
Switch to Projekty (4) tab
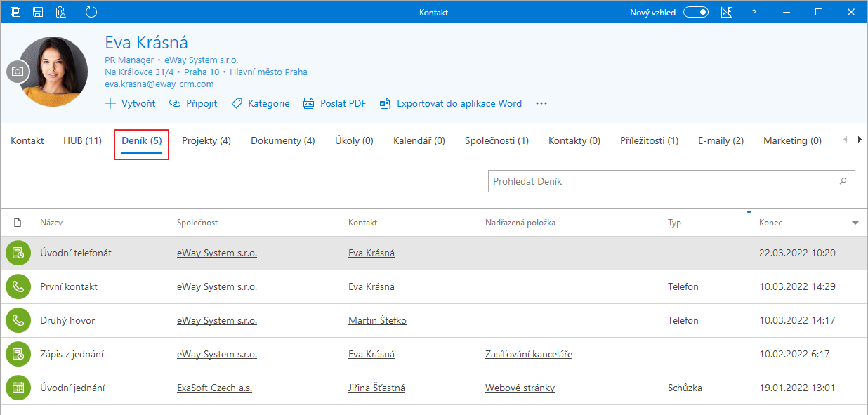206,140
